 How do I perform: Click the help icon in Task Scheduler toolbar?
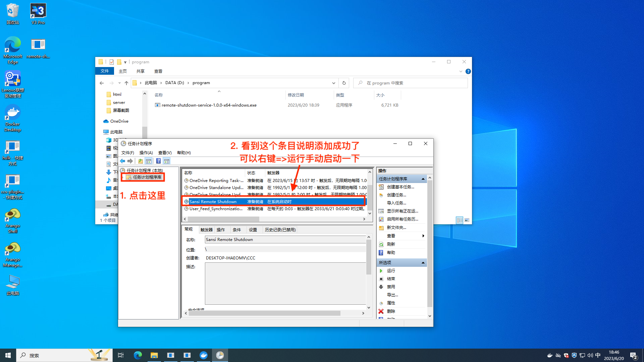coord(159,161)
